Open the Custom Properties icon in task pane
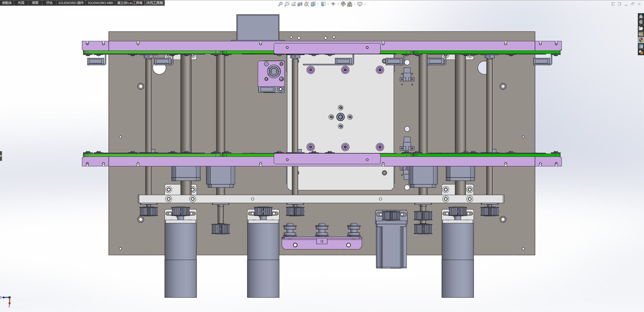This screenshot has width=644, height=312. (x=641, y=46)
